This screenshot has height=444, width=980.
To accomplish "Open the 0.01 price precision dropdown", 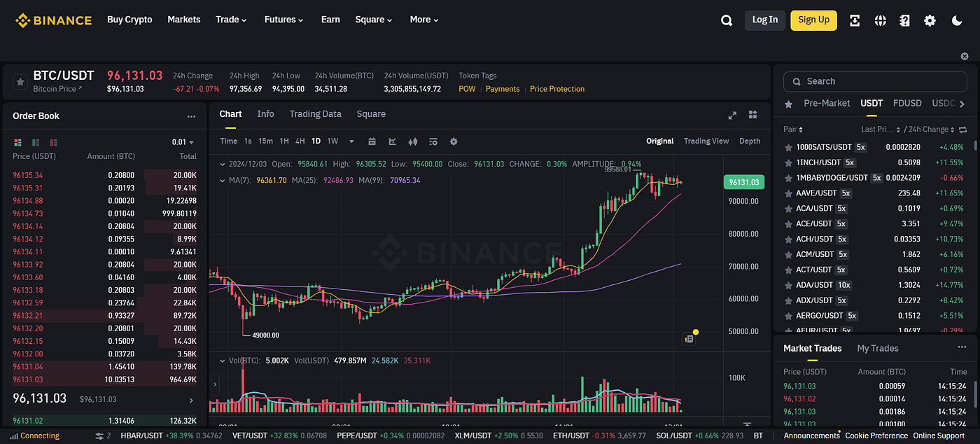I will (183, 142).
